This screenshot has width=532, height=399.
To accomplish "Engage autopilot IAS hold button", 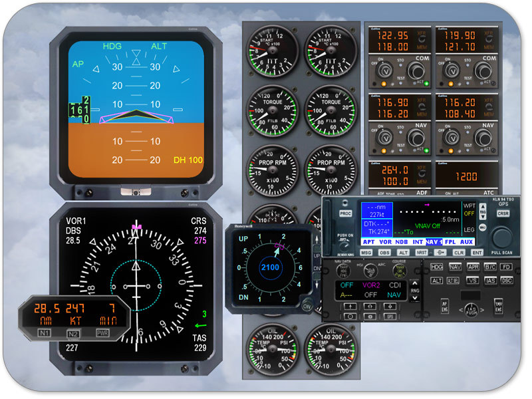I will click(x=490, y=281).
